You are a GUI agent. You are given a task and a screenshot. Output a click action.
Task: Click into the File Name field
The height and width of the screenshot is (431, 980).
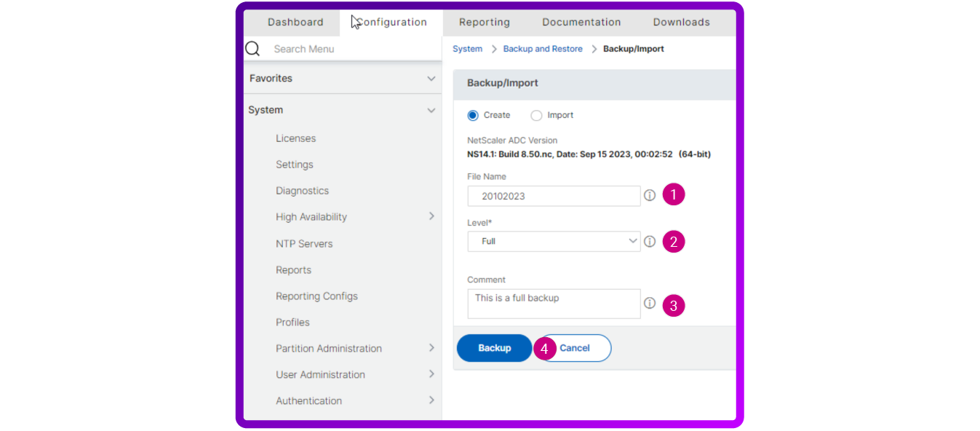tap(554, 196)
